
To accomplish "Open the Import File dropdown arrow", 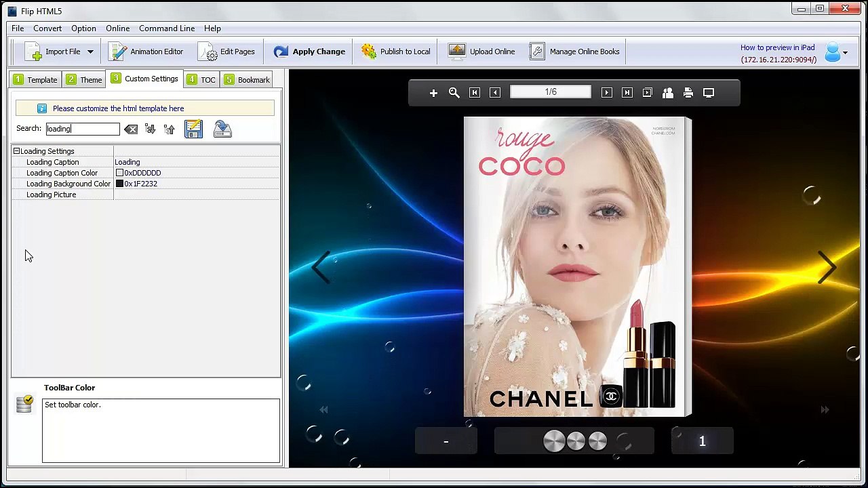I will 90,52.
